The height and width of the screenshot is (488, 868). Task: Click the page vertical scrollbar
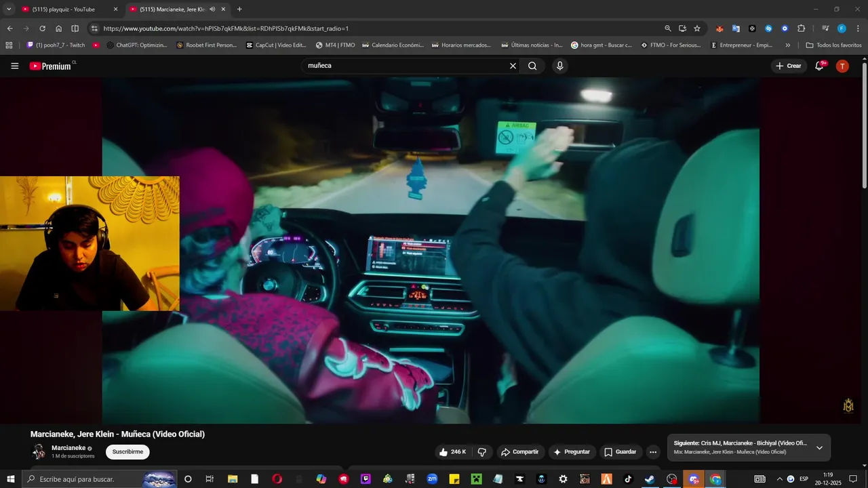(x=864, y=125)
